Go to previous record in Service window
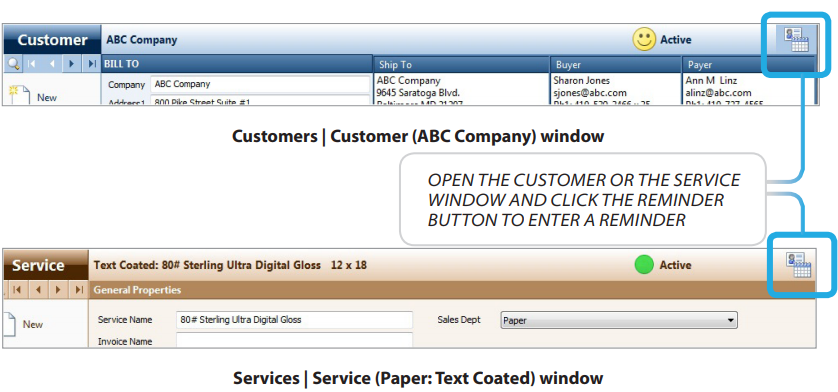 [38, 290]
